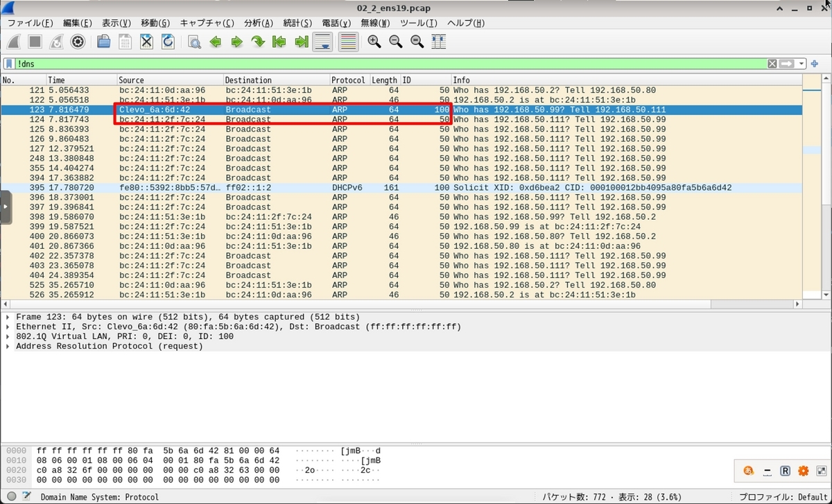Open the 表示(V) menu
The image size is (832, 504).
116,23
